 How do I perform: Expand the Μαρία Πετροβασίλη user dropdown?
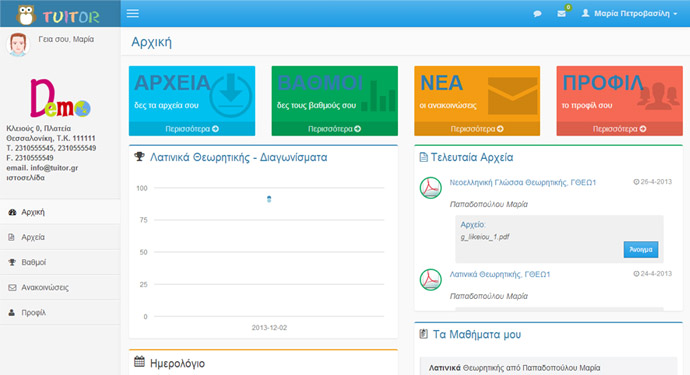tap(629, 14)
